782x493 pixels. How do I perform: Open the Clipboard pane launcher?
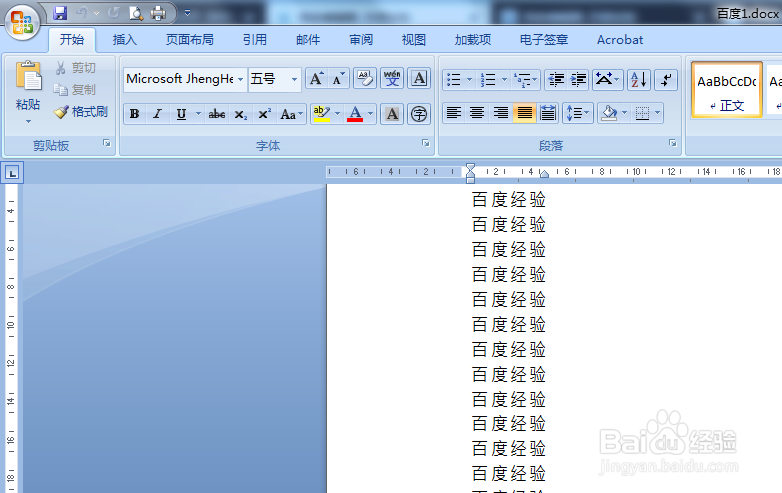click(x=107, y=143)
